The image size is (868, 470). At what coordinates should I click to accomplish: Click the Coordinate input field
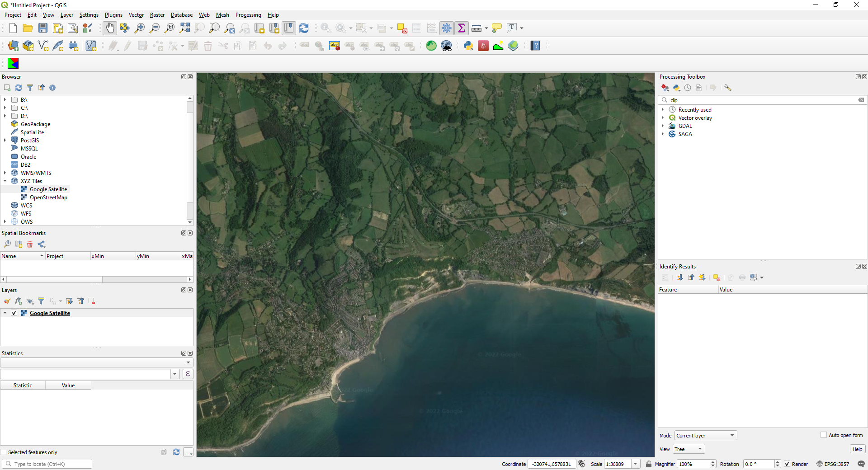click(552, 464)
